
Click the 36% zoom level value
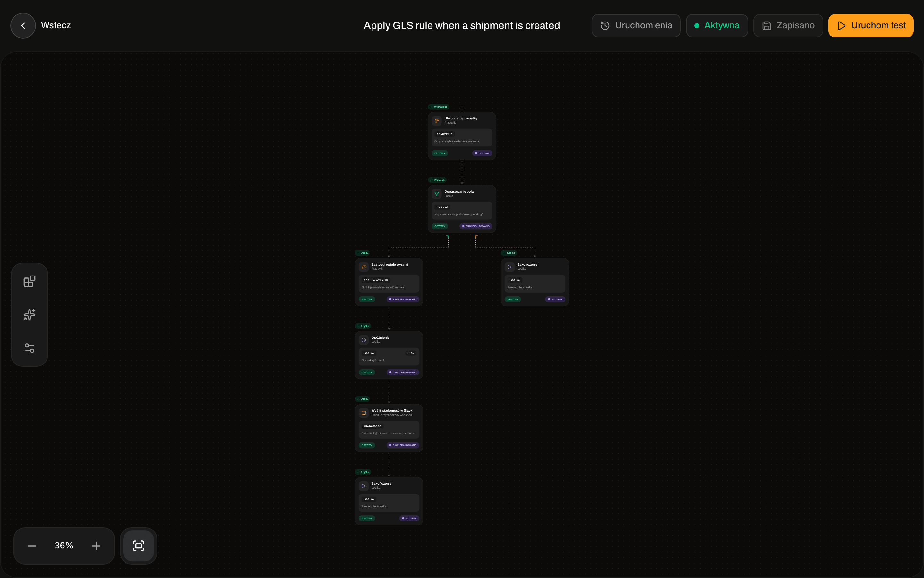64,546
